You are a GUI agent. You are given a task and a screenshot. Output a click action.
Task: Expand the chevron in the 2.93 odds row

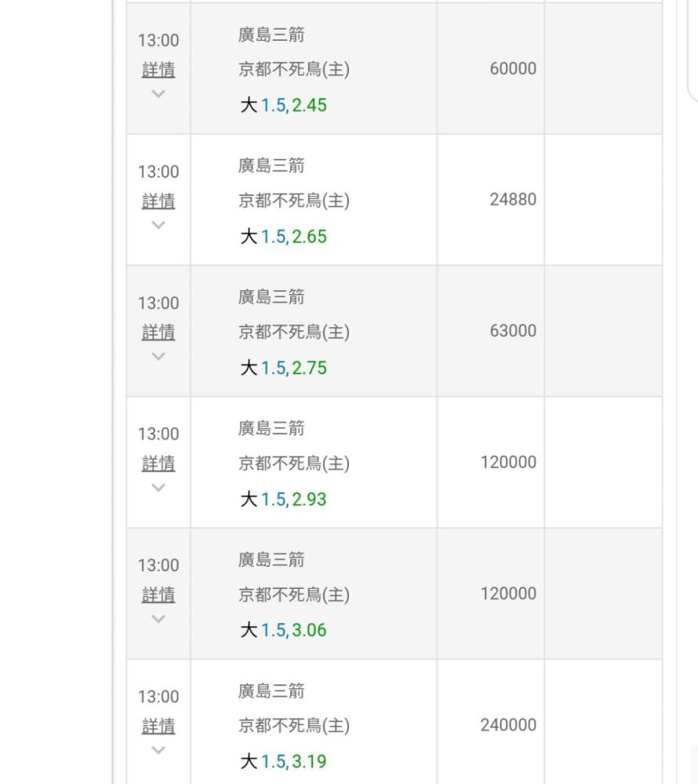coord(158,488)
